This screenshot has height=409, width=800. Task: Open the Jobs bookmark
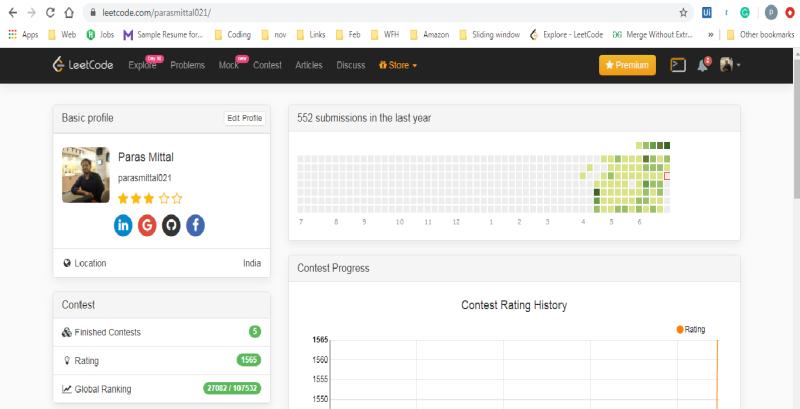tap(100, 35)
